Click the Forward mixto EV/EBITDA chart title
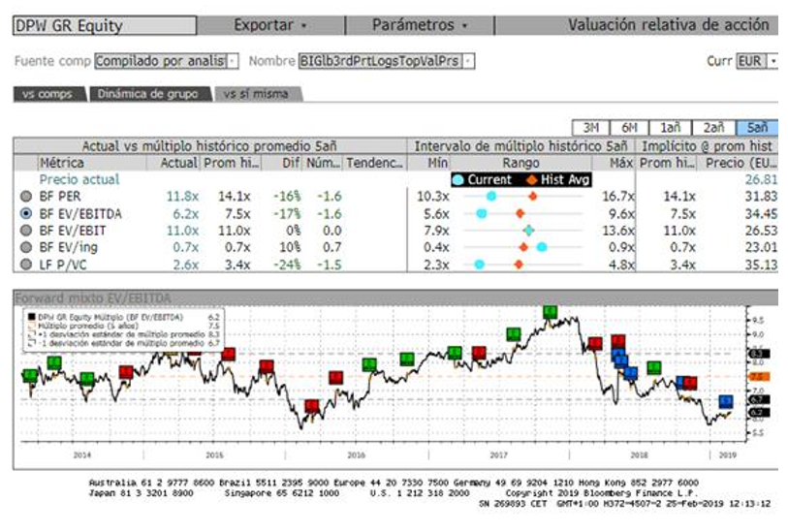788x532 pixels. pos(93,297)
